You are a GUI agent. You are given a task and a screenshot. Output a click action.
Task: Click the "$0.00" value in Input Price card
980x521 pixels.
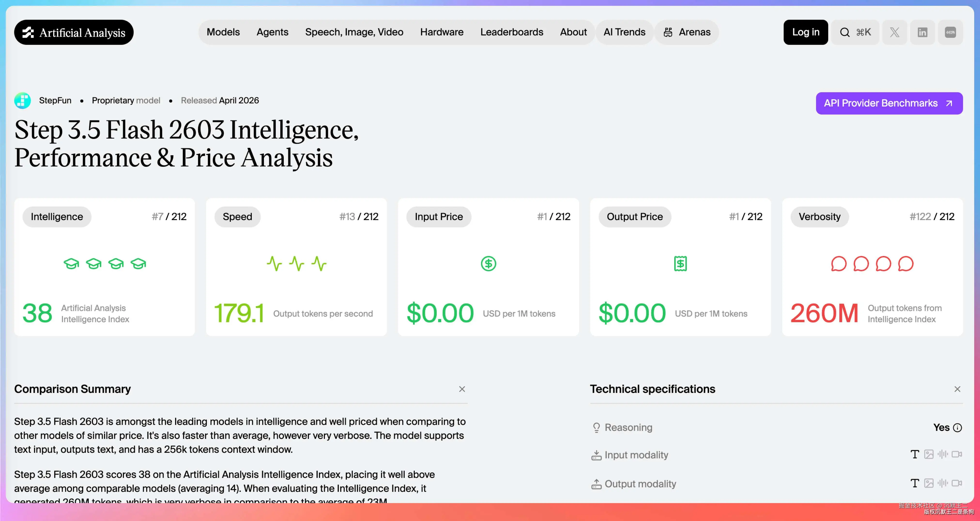tap(440, 313)
